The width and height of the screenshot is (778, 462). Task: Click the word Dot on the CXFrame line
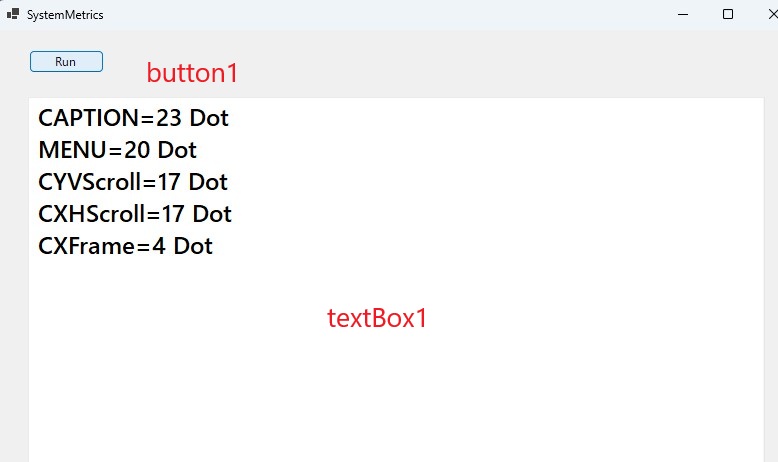click(x=193, y=246)
